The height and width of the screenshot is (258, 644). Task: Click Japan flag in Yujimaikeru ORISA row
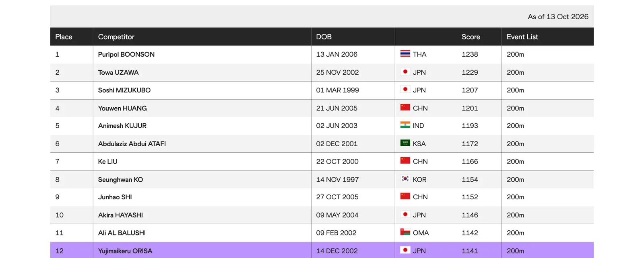coord(405,250)
